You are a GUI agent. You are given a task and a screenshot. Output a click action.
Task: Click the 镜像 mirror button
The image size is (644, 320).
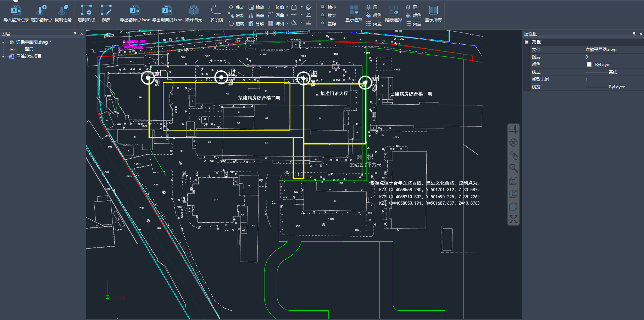click(x=256, y=15)
